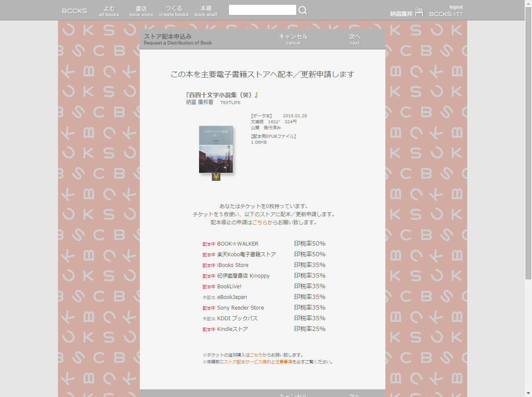532x397 pixels.
Task: Click the 1.06MB file size text
Action: pyautogui.click(x=259, y=142)
